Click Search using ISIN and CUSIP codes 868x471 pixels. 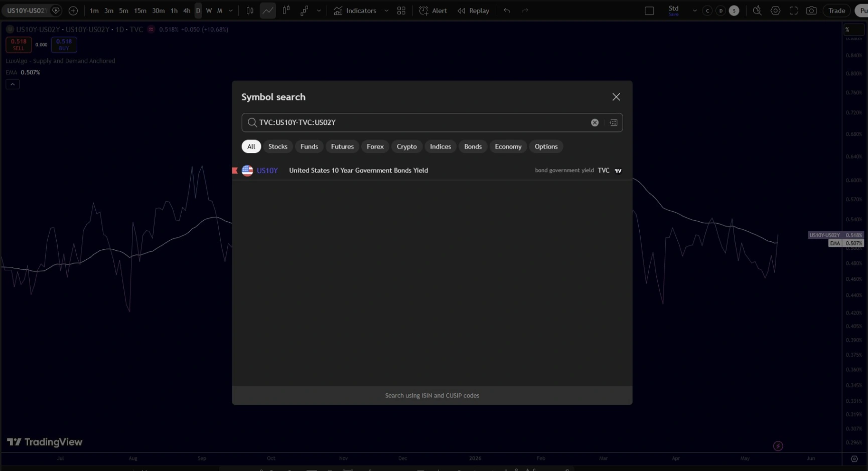pyautogui.click(x=432, y=395)
